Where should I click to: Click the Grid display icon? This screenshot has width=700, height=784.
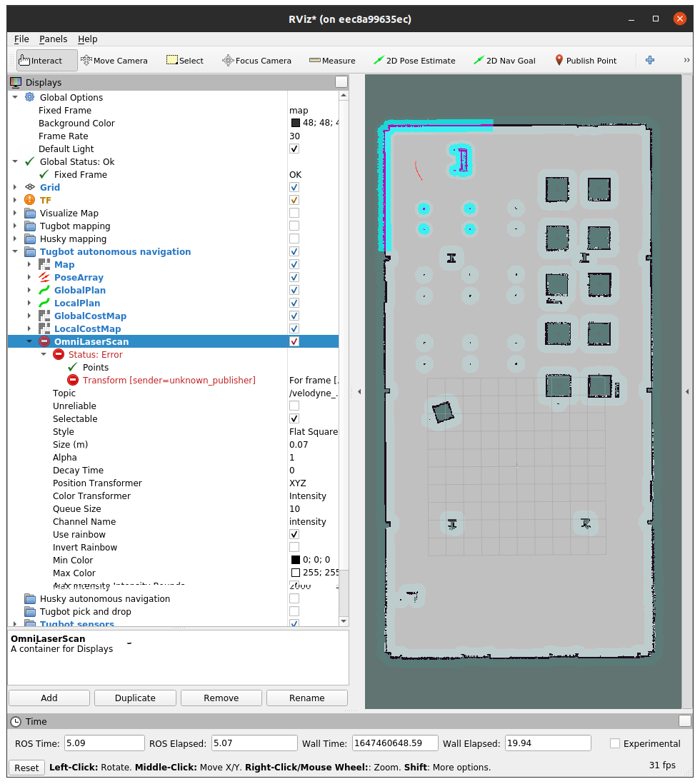pos(30,187)
